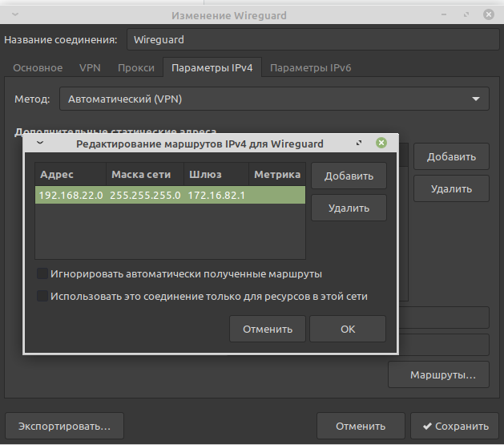The image size is (504, 445).
Task: Select the 192.168.22.0 address cell
Action: pos(71,195)
